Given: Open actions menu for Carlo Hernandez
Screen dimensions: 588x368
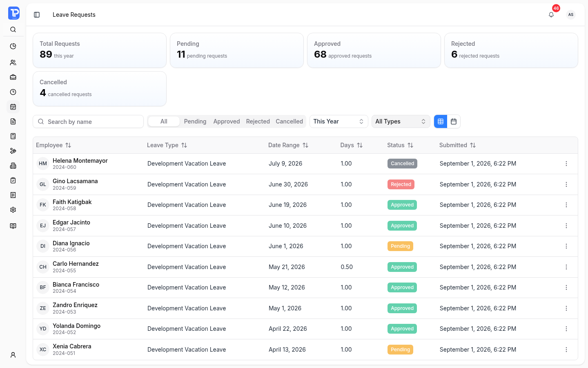Looking at the screenshot, I should pos(566,267).
